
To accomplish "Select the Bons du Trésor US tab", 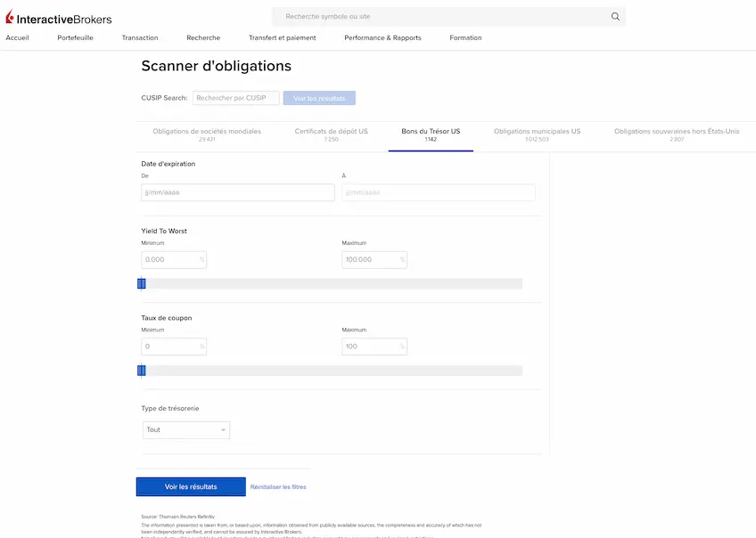I will [x=431, y=134].
